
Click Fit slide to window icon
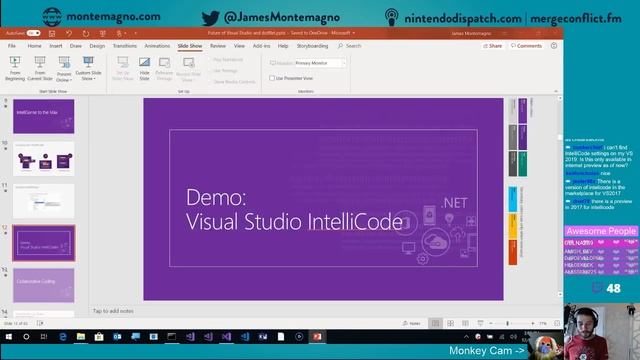pos(557,323)
